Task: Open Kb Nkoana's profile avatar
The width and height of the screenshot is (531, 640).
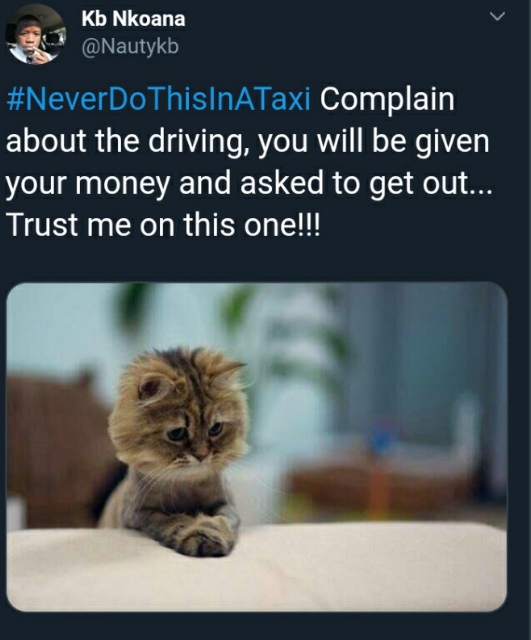Action: [35, 35]
